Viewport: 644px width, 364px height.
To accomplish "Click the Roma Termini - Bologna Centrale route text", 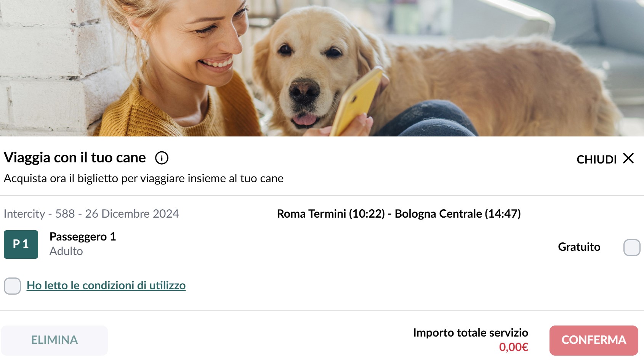I will point(399,214).
